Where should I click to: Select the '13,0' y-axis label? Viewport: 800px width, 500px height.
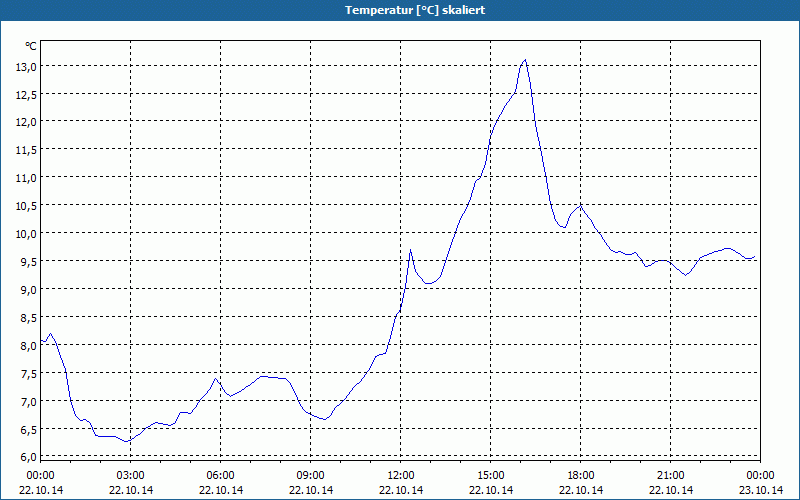[x=27, y=66]
